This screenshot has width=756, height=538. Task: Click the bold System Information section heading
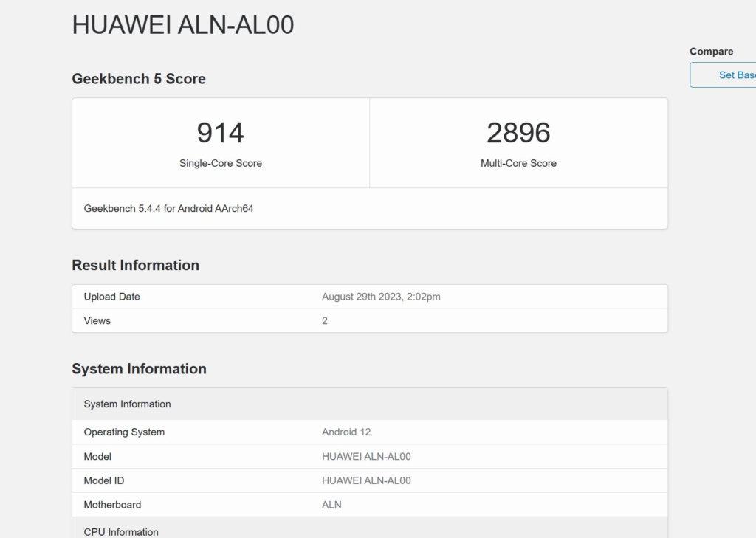(140, 369)
